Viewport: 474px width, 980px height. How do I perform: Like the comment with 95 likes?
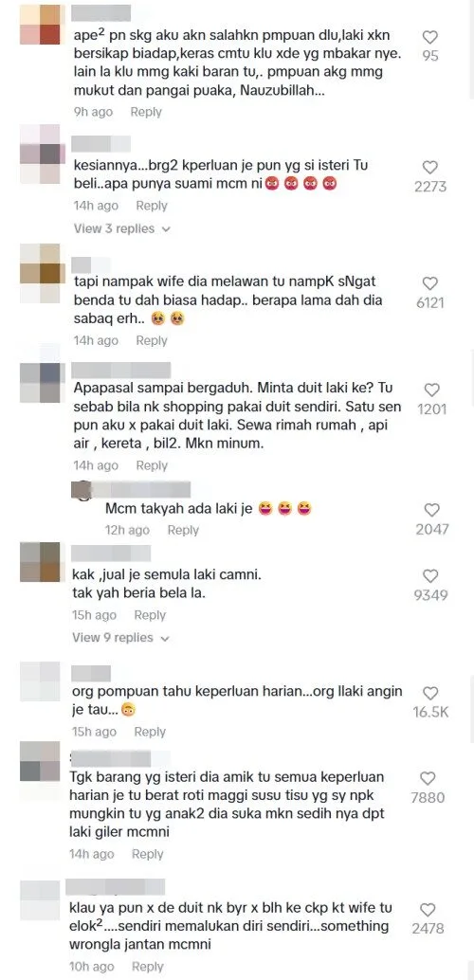(430, 38)
